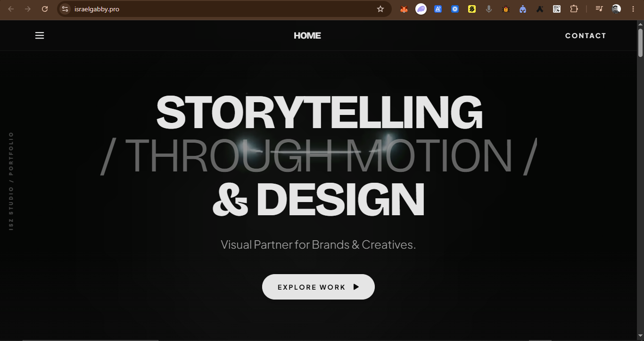The height and width of the screenshot is (341, 644).
Task: Open the black A-shaped extension icon
Action: tap(540, 9)
